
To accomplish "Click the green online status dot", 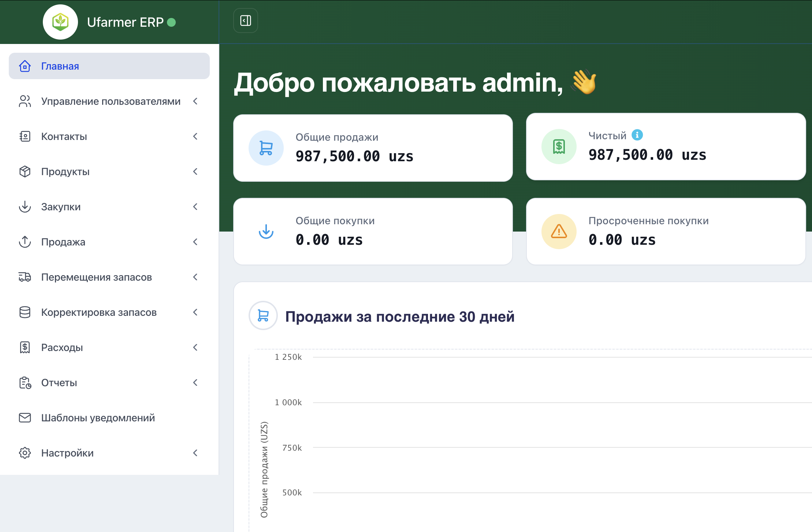I will (172, 22).
